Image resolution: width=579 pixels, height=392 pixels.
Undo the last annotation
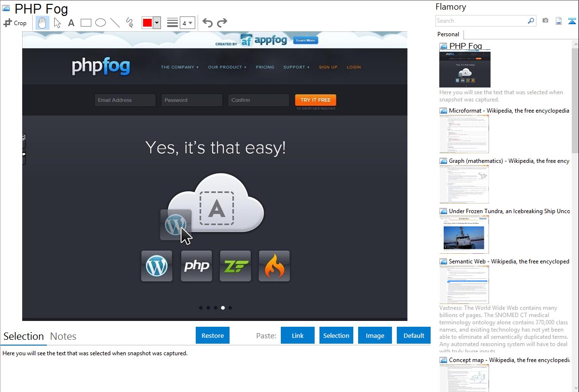(207, 23)
